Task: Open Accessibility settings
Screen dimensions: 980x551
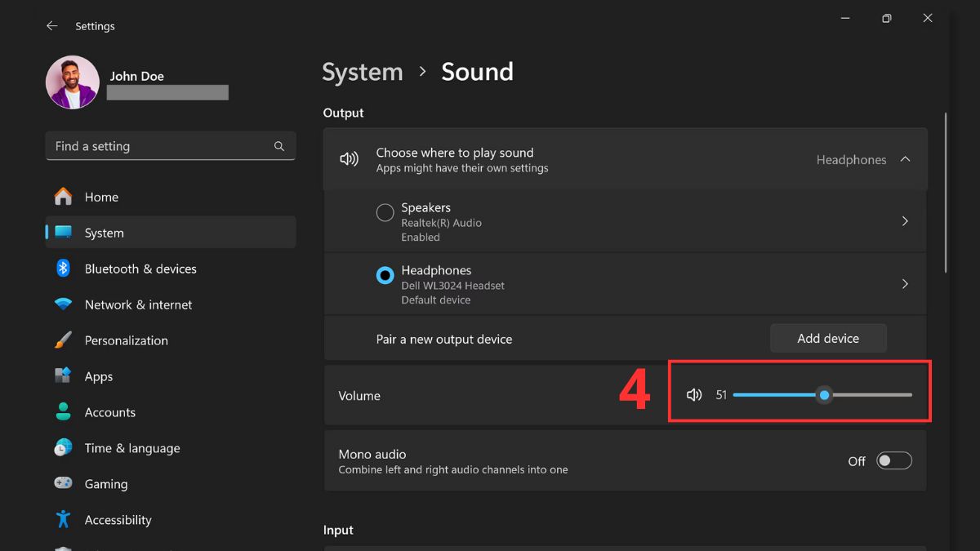Action: [118, 520]
